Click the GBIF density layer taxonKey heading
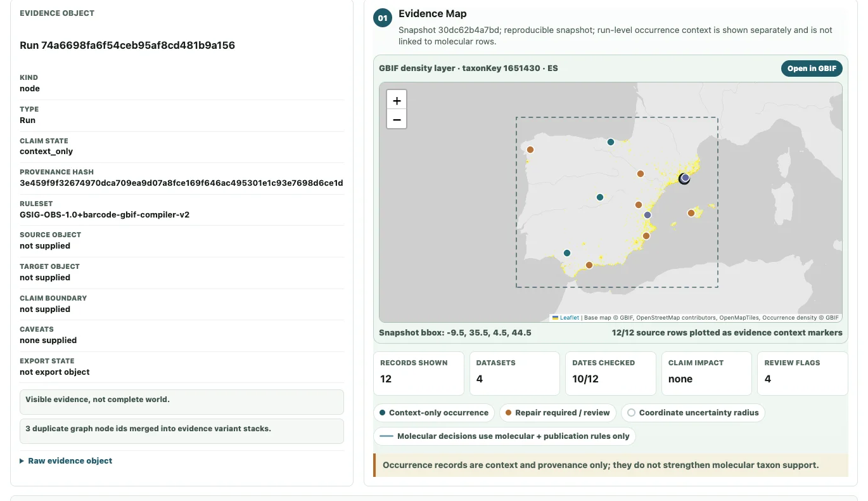This screenshot has width=868, height=501. click(x=468, y=68)
